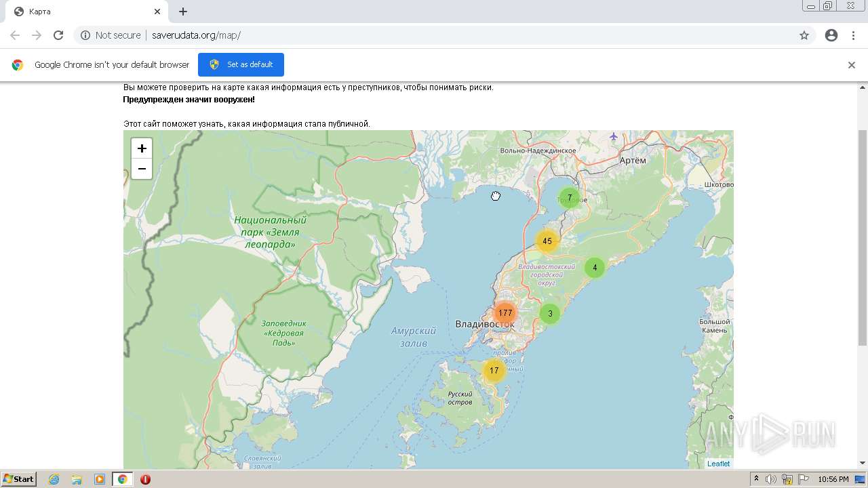Image resolution: width=868 pixels, height=488 pixels.
Task: Click the Большой Камень label
Action: (715, 326)
